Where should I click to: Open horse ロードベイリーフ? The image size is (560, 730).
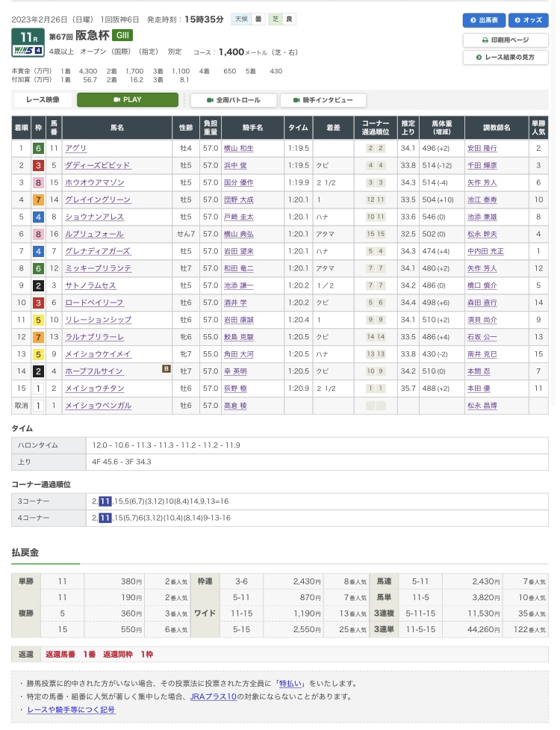(94, 303)
